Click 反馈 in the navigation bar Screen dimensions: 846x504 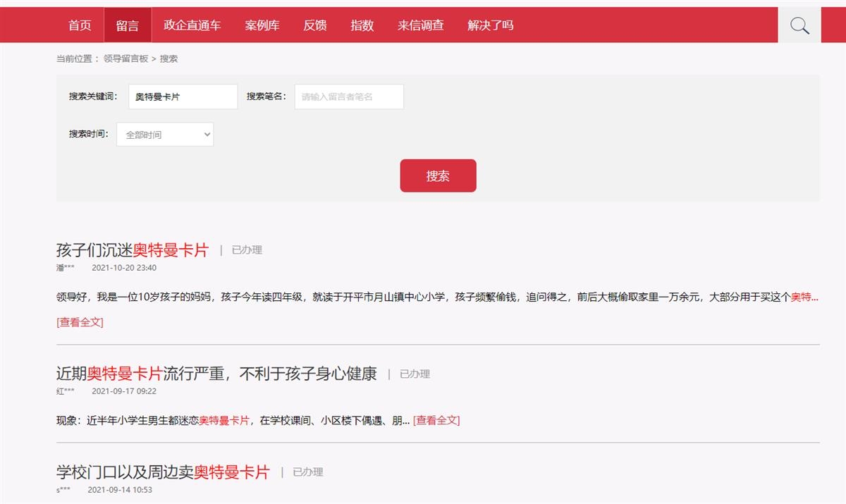(x=315, y=25)
